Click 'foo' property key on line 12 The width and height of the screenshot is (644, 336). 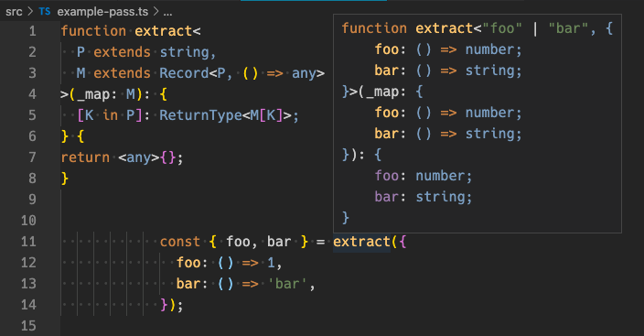point(188,263)
